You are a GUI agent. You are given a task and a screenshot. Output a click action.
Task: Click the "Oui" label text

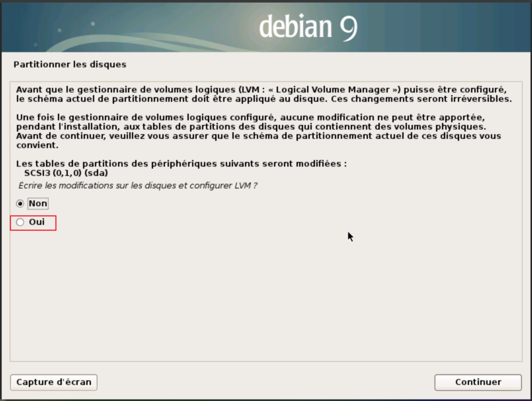pos(37,223)
